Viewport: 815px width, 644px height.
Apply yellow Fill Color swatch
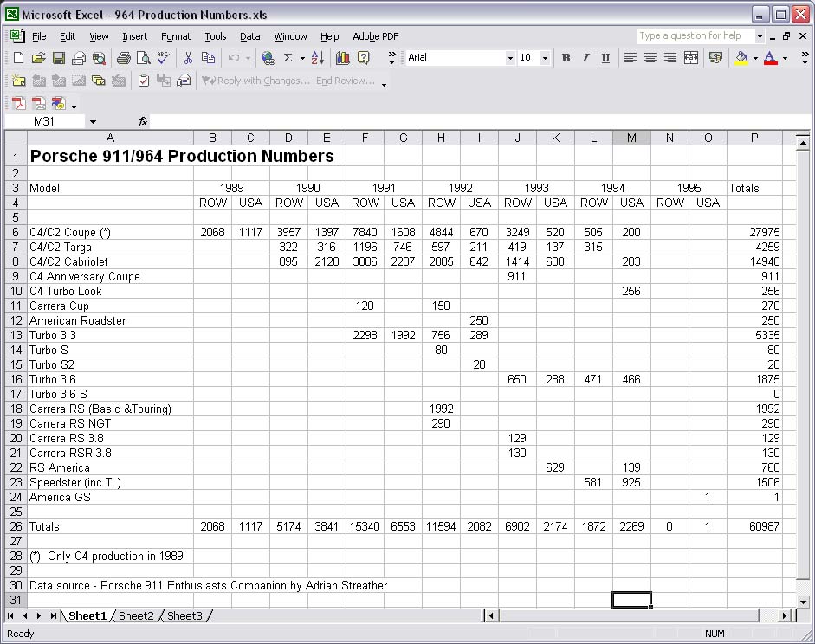click(x=741, y=58)
